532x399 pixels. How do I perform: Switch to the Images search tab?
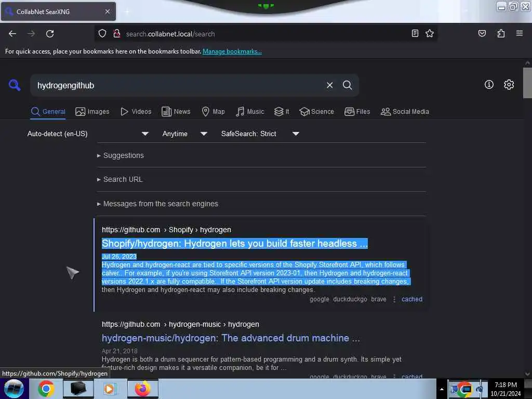92,112
